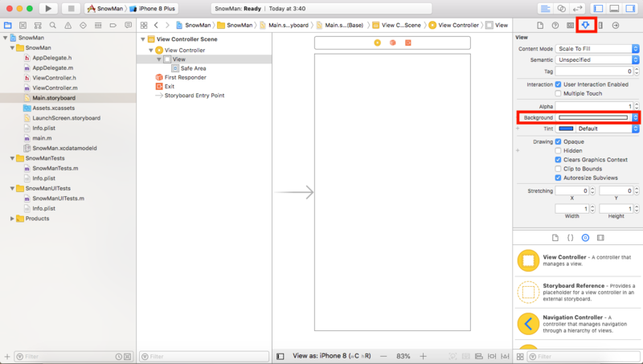The image size is (643, 364).
Task: Go forward in editor history
Action: pyautogui.click(x=167, y=26)
